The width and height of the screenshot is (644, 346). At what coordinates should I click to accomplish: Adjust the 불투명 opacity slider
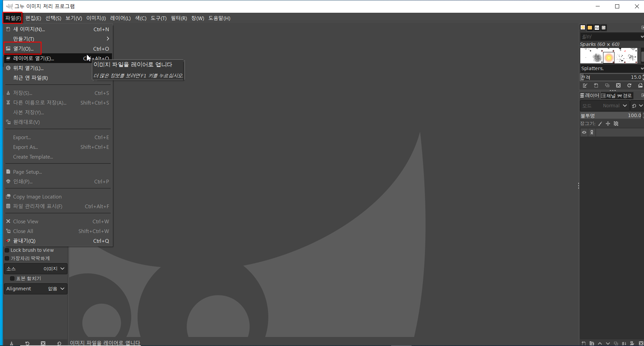click(x=612, y=115)
